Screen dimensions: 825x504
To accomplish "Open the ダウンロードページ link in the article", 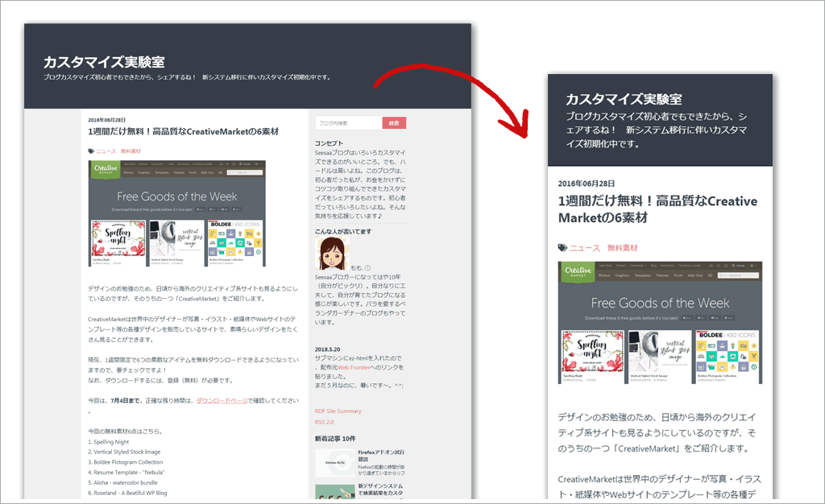I will [x=222, y=400].
